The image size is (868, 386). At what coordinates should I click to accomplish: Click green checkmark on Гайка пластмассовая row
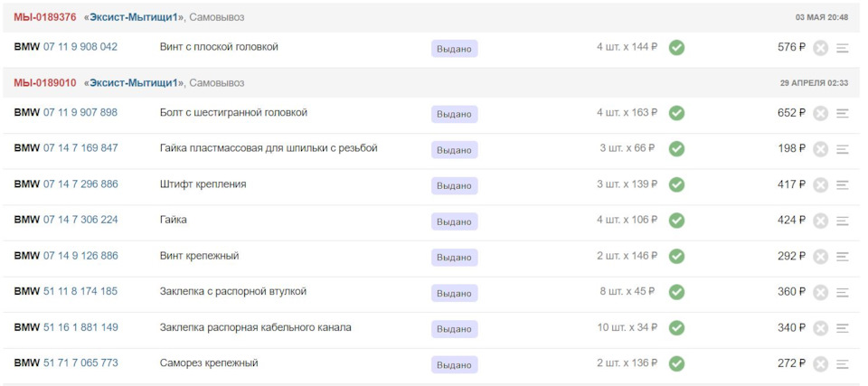click(676, 148)
